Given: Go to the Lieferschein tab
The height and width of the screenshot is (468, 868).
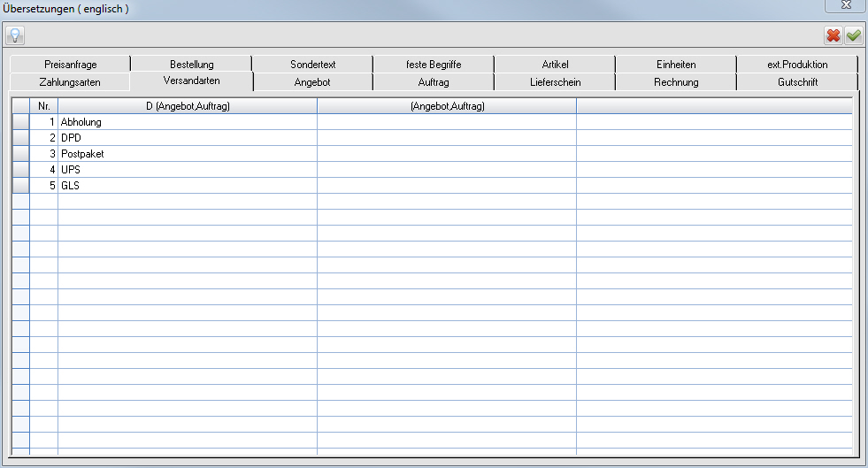Looking at the screenshot, I should click(x=556, y=82).
